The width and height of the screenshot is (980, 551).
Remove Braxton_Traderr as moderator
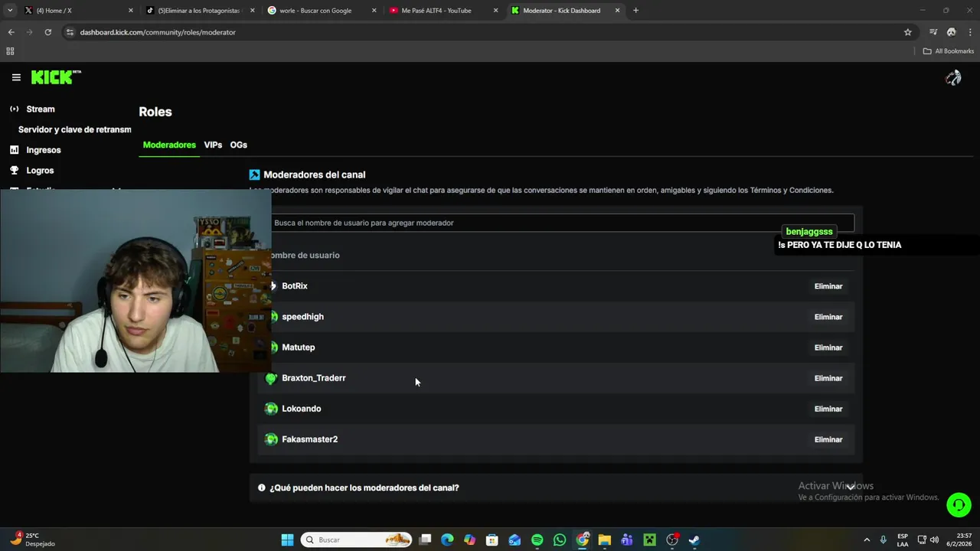(828, 378)
